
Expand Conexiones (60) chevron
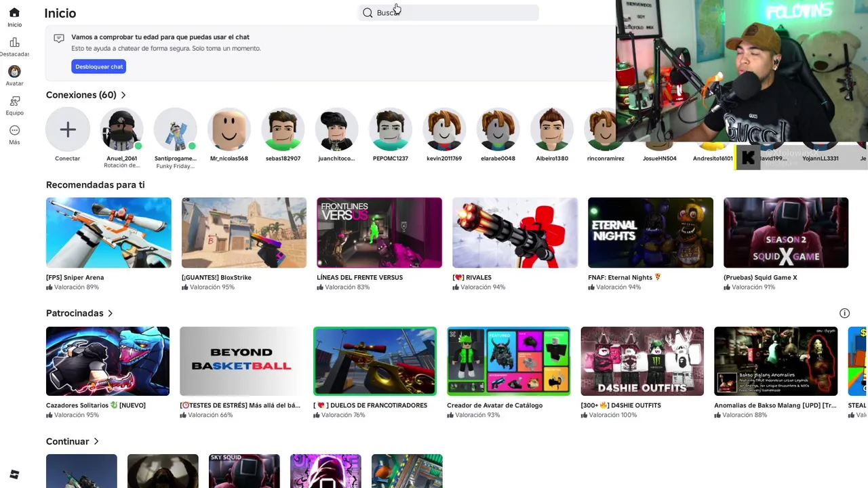123,95
